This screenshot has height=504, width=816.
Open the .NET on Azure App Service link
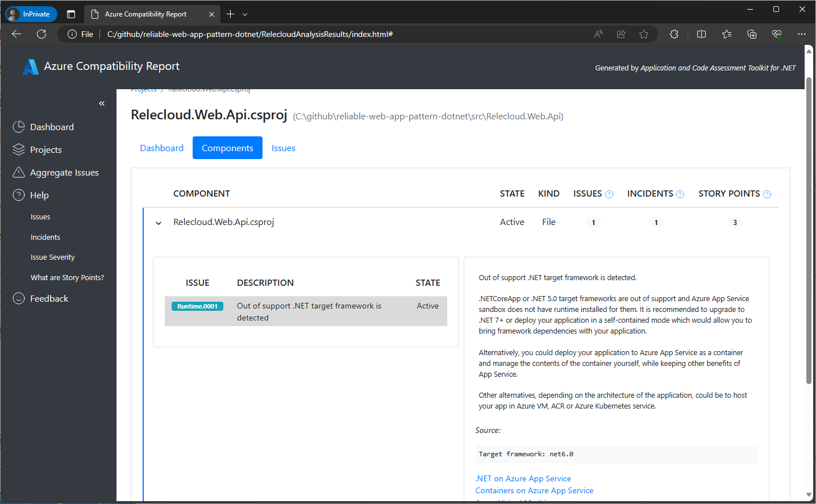tap(523, 478)
